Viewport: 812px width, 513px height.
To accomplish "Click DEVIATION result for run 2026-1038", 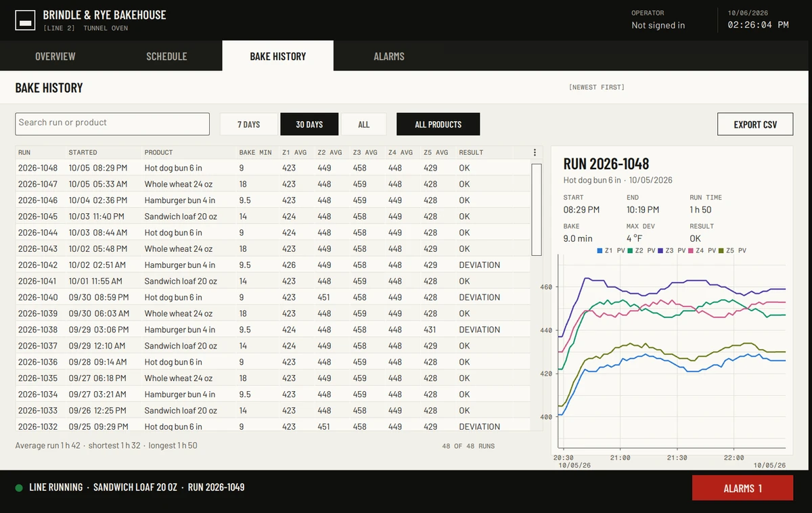I will coord(479,330).
